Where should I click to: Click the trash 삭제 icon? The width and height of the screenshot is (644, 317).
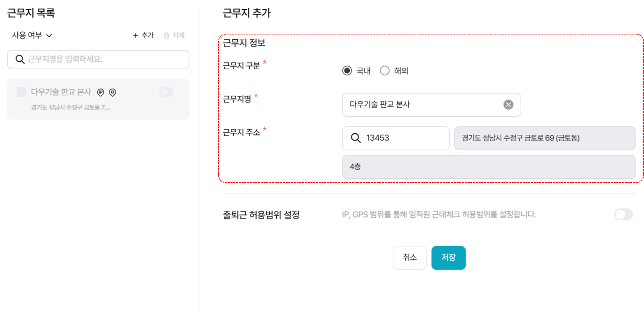pyautogui.click(x=167, y=35)
